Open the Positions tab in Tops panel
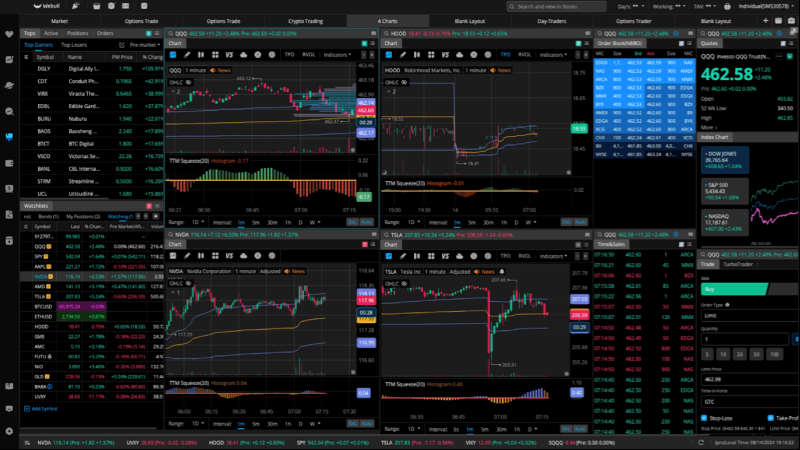 (x=78, y=33)
